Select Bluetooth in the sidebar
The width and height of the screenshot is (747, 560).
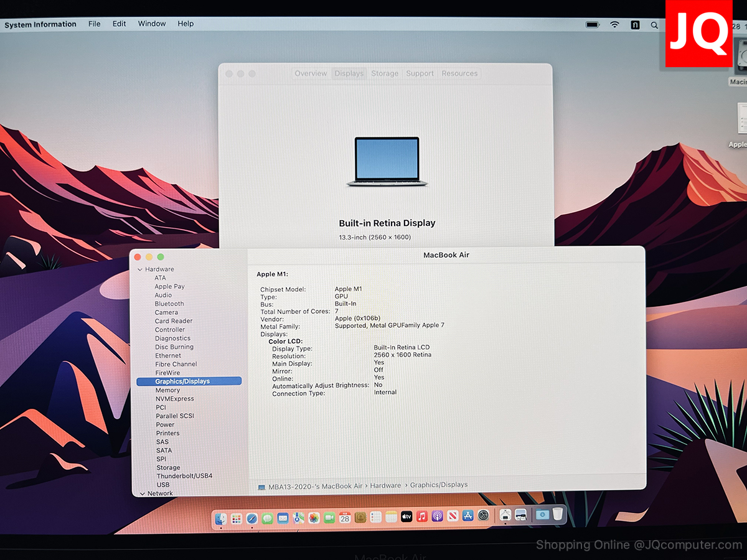tap(169, 304)
